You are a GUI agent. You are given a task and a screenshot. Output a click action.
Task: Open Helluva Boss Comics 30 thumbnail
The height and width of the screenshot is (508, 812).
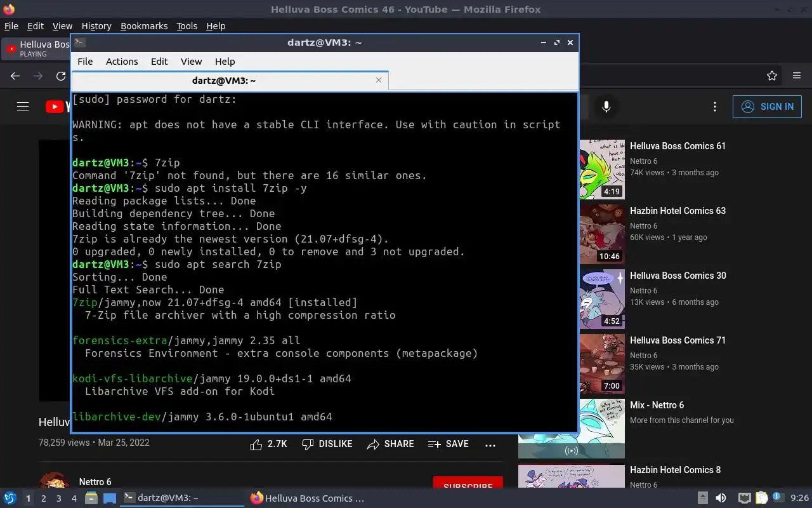(x=603, y=298)
